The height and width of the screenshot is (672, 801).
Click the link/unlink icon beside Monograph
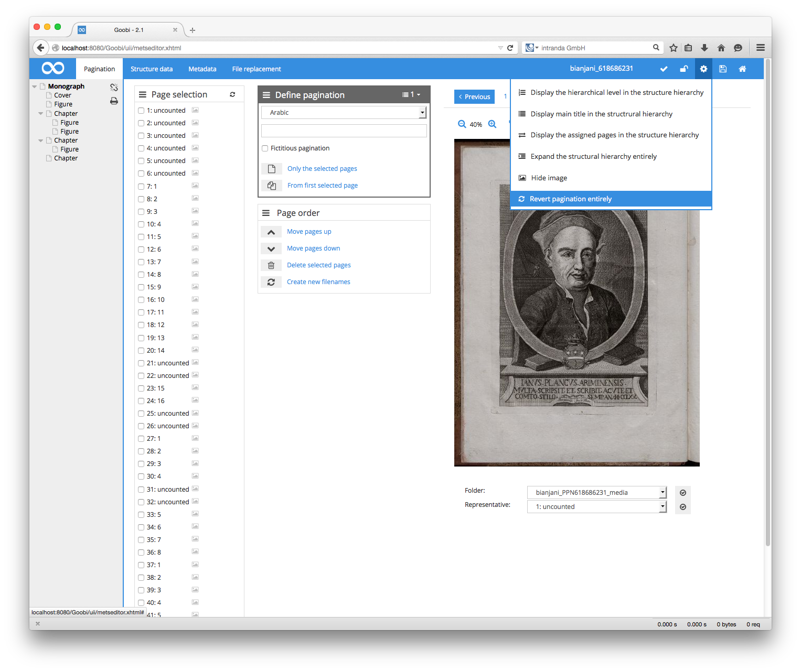114,87
